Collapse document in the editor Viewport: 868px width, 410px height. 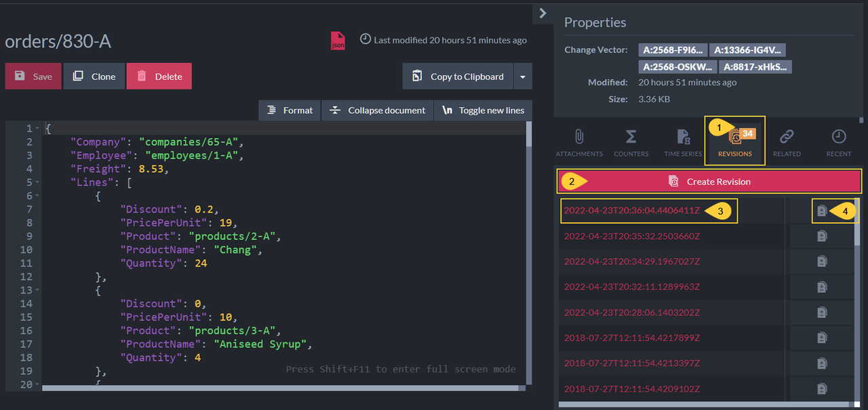(377, 110)
